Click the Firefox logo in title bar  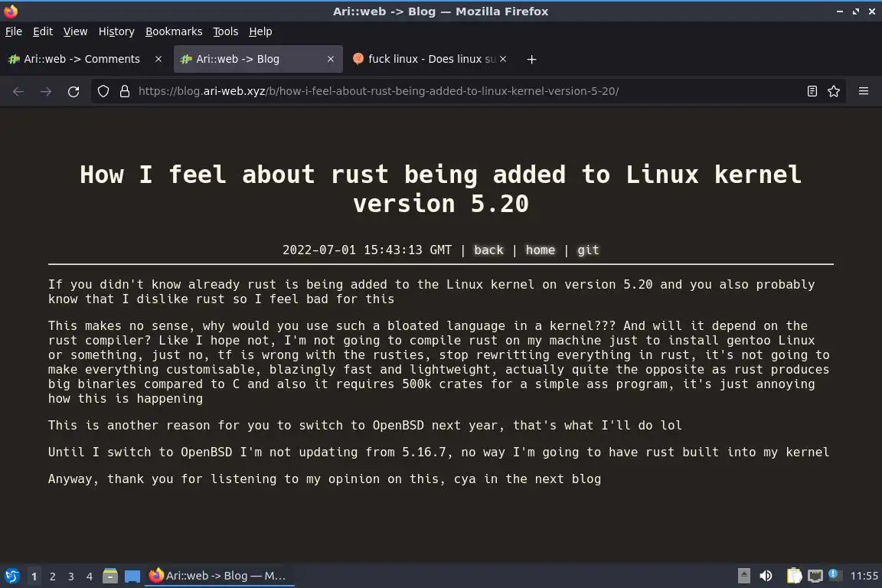(x=11, y=11)
